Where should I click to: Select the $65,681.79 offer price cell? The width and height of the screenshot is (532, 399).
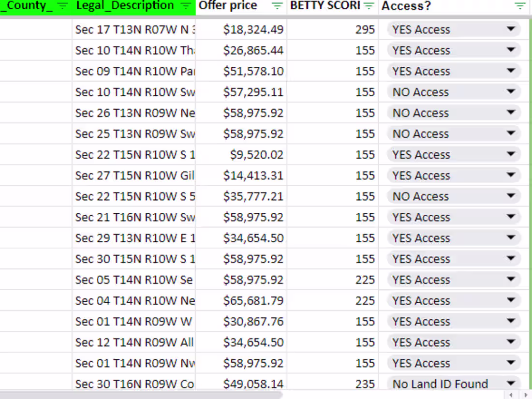(x=241, y=301)
